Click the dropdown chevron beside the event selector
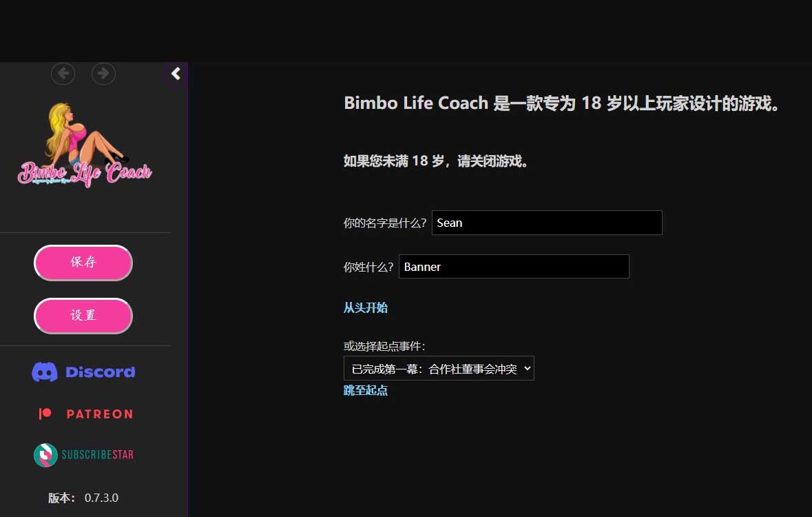The height and width of the screenshot is (517, 812). click(x=525, y=368)
